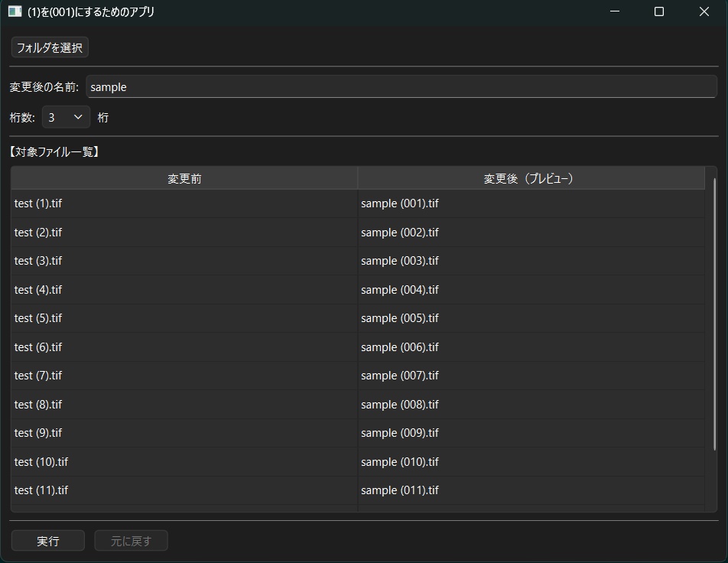Click the file list vertical scrollbar
This screenshot has height=563, width=728.
tap(714, 314)
